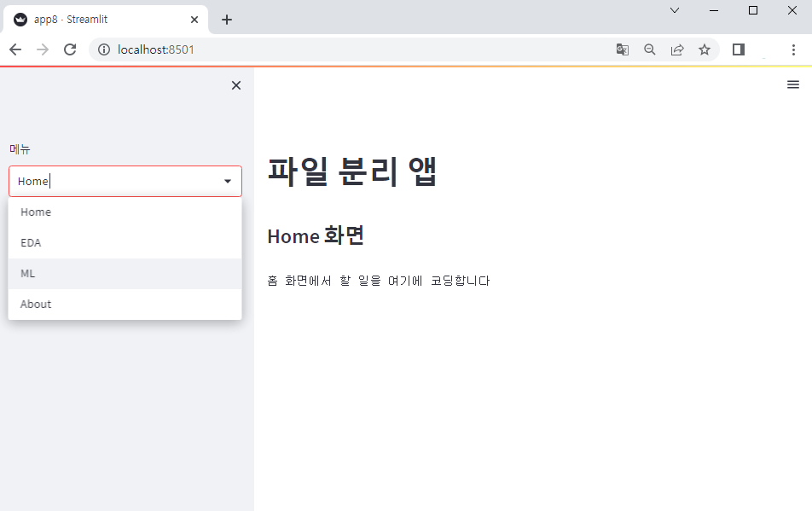Close the Streamlit sidebar with the X icon
812x511 pixels.
236,85
